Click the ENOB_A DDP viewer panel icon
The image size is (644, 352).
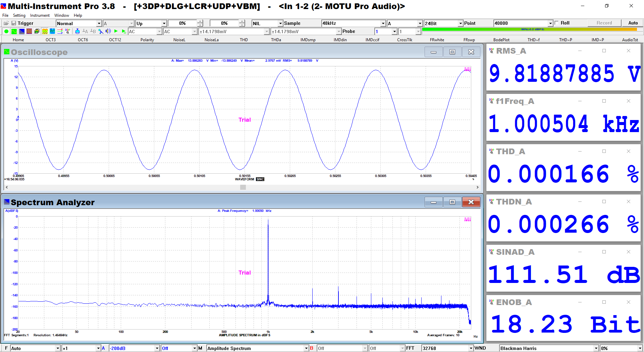(x=491, y=302)
